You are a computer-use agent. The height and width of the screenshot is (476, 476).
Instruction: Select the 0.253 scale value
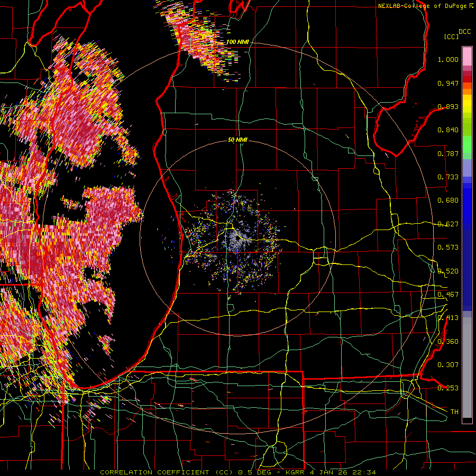(x=448, y=388)
